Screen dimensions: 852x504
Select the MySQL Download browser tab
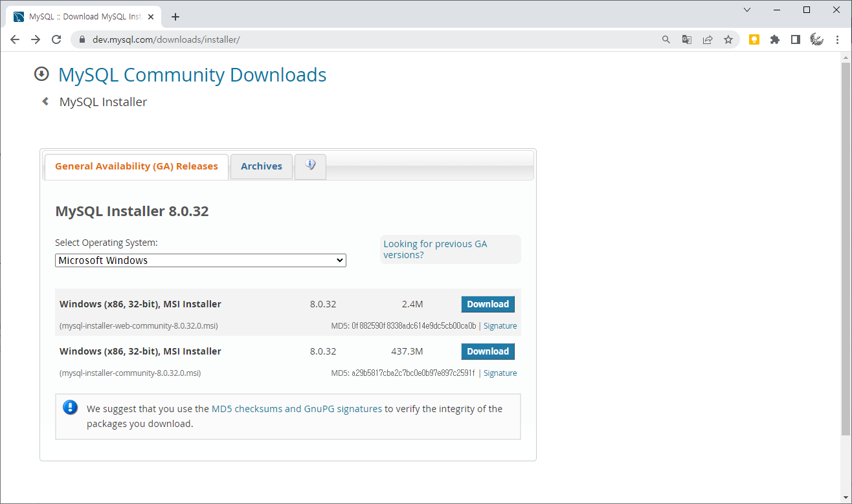tap(84, 17)
